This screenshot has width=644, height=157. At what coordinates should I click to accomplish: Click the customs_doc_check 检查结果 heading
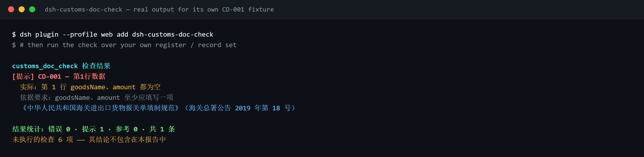pyautogui.click(x=61, y=66)
